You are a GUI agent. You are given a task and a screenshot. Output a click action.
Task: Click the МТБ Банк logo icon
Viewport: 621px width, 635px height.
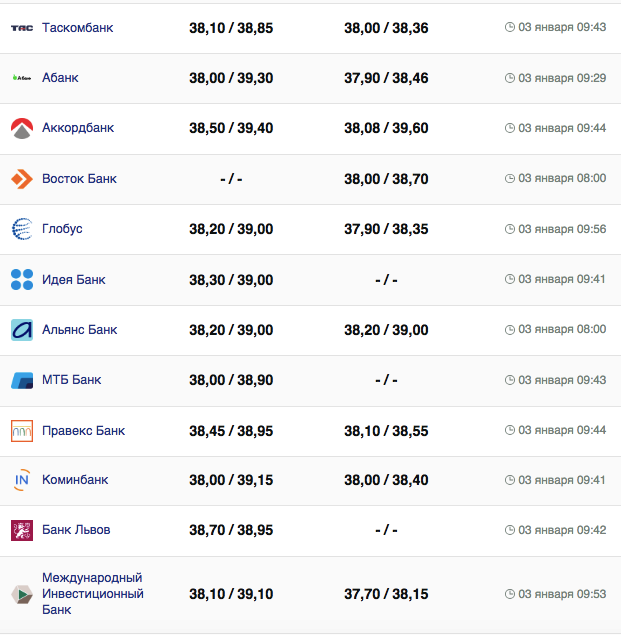[22, 380]
